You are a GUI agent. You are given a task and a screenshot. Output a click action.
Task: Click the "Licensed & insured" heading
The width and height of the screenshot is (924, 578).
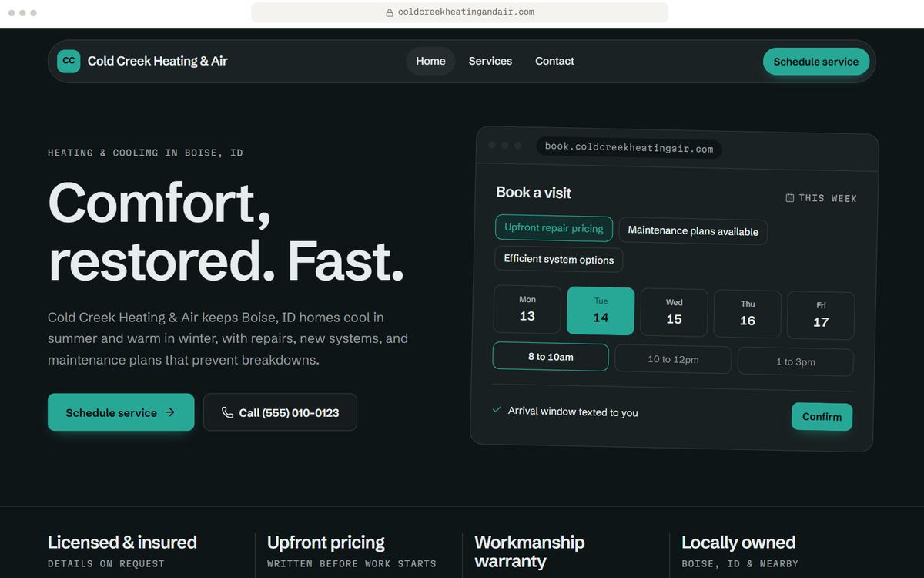tap(122, 543)
